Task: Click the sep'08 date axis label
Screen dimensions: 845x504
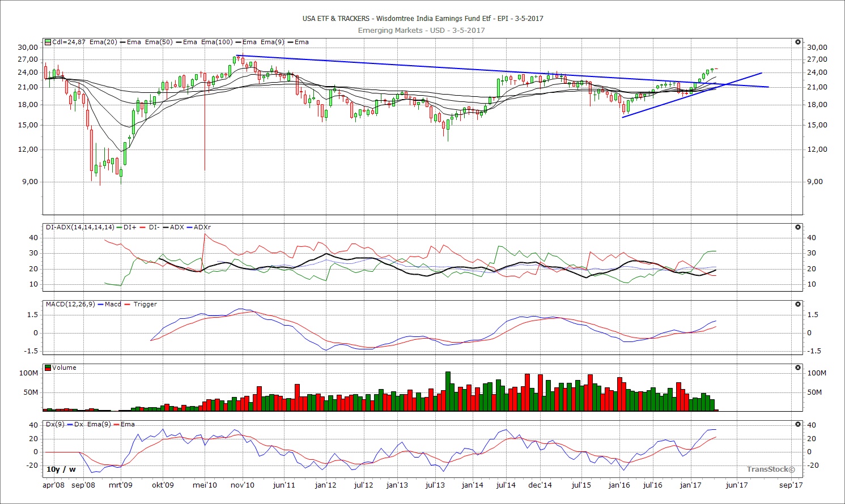Action: [83, 485]
